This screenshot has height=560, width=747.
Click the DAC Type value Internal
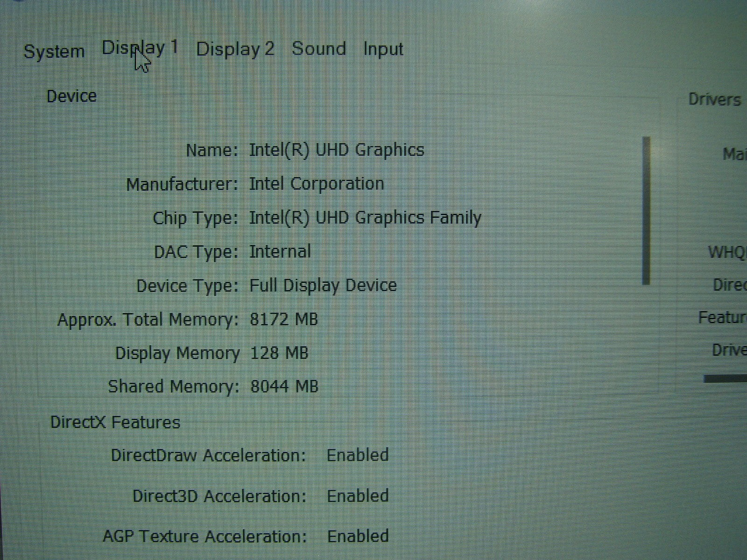coord(280,252)
